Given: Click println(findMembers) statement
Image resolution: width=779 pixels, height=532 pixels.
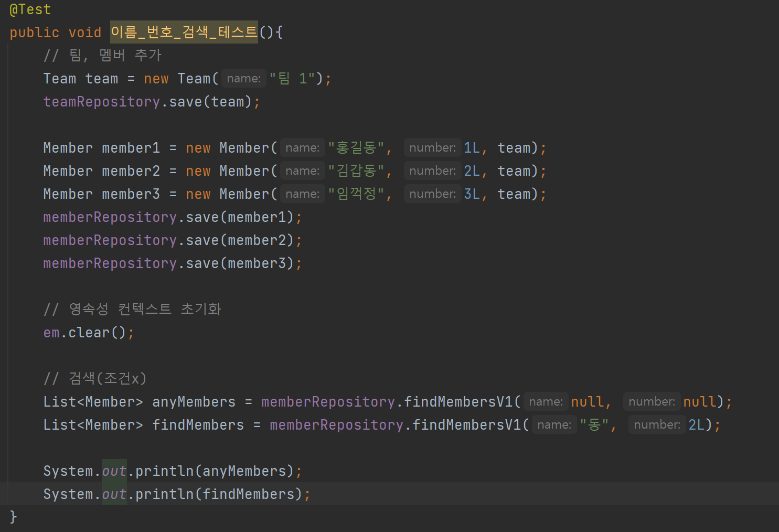Looking at the screenshot, I should click(x=177, y=494).
